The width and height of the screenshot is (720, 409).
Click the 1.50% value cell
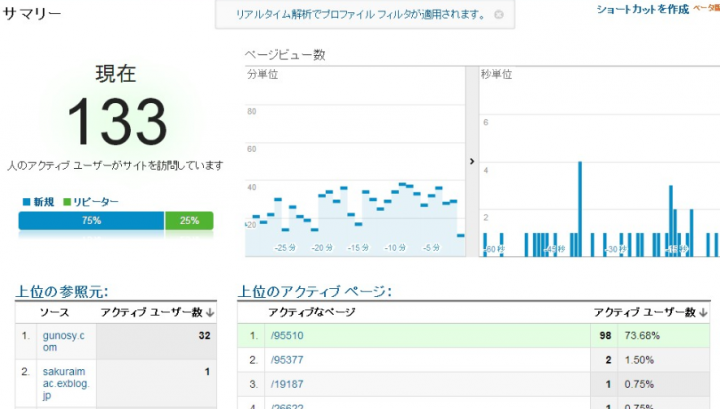coord(664,360)
